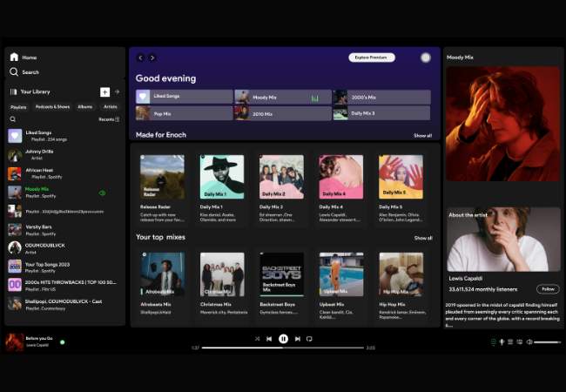Navigate back with the left arrow
Viewport: 566px width, 392px height.
pos(140,57)
